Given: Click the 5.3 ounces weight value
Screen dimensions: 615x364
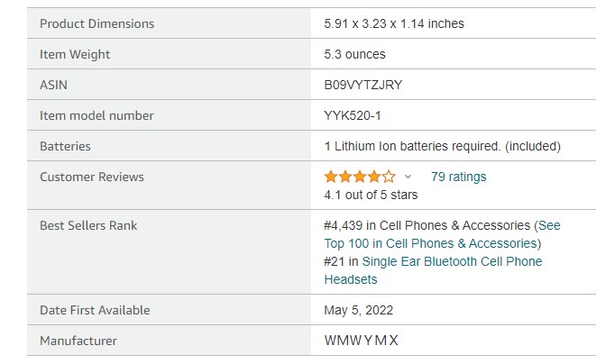Looking at the screenshot, I should click(x=355, y=54).
